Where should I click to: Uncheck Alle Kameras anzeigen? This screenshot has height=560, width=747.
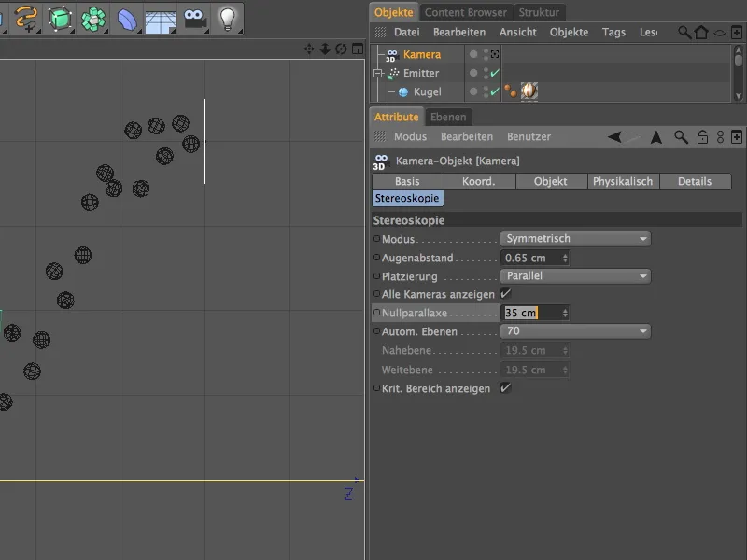pyautogui.click(x=505, y=294)
